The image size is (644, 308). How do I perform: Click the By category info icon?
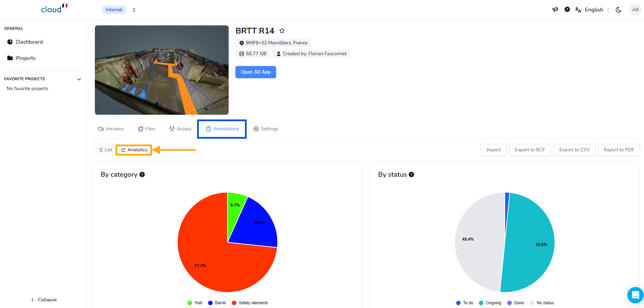click(142, 175)
